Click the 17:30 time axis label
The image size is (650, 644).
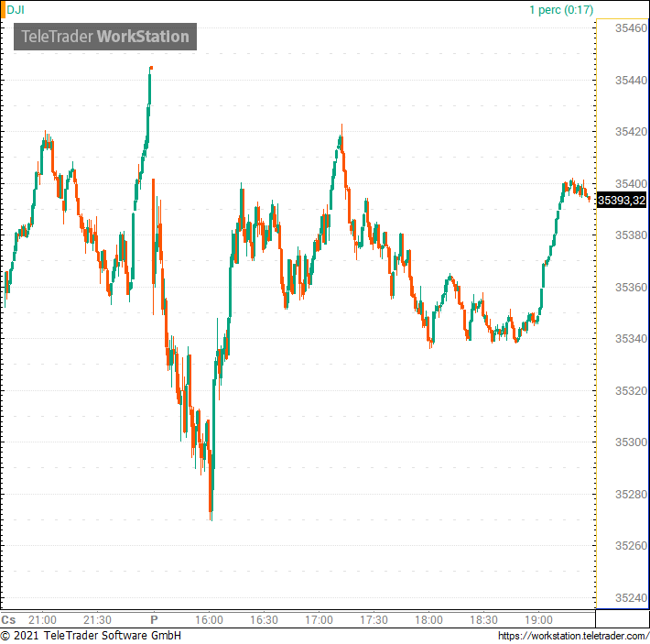point(374,620)
